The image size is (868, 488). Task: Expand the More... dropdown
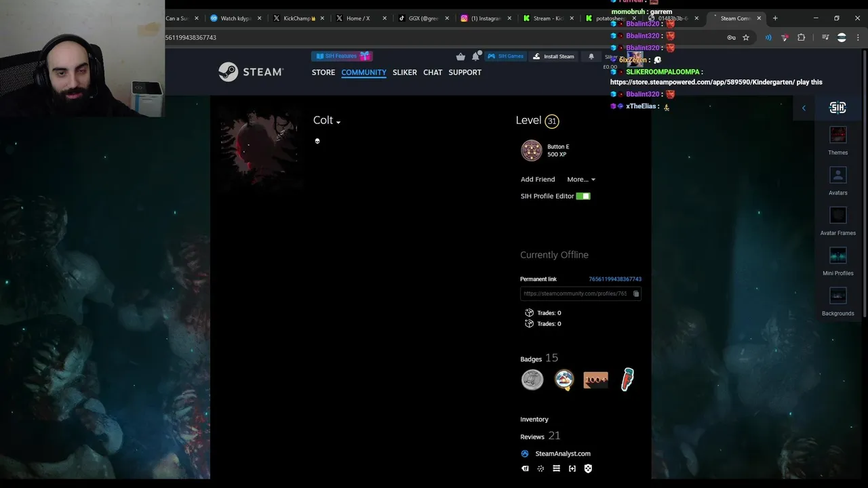[x=581, y=180]
